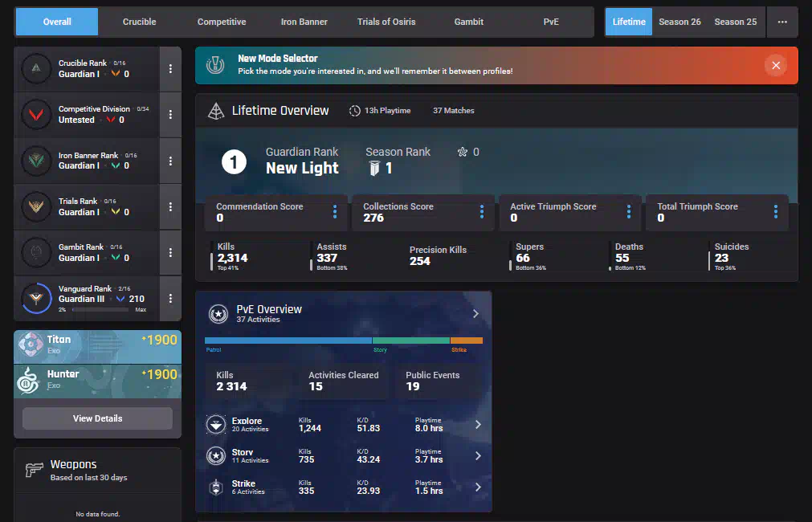The height and width of the screenshot is (522, 812).
Task: Click the Precision Kills 254 stat
Action: pyautogui.click(x=438, y=256)
